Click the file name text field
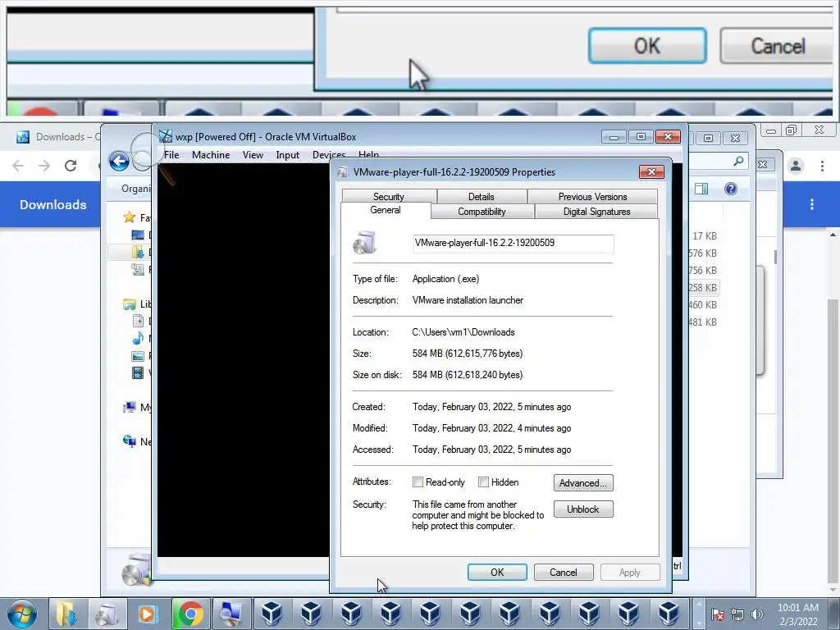This screenshot has height=630, width=840. [513, 243]
